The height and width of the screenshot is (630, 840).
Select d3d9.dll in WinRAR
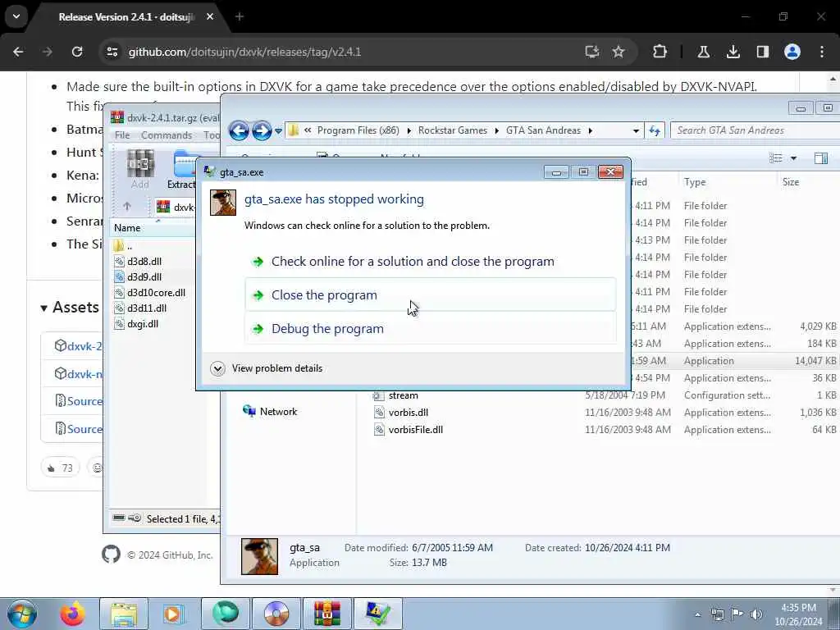pyautogui.click(x=138, y=277)
